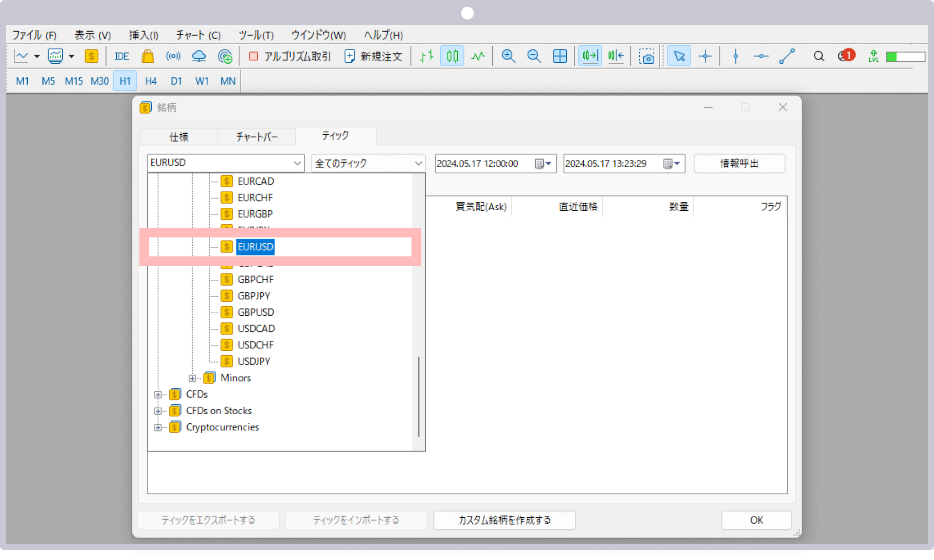The image size is (934, 560).
Task: Open new order (新規注文)
Action: [373, 56]
